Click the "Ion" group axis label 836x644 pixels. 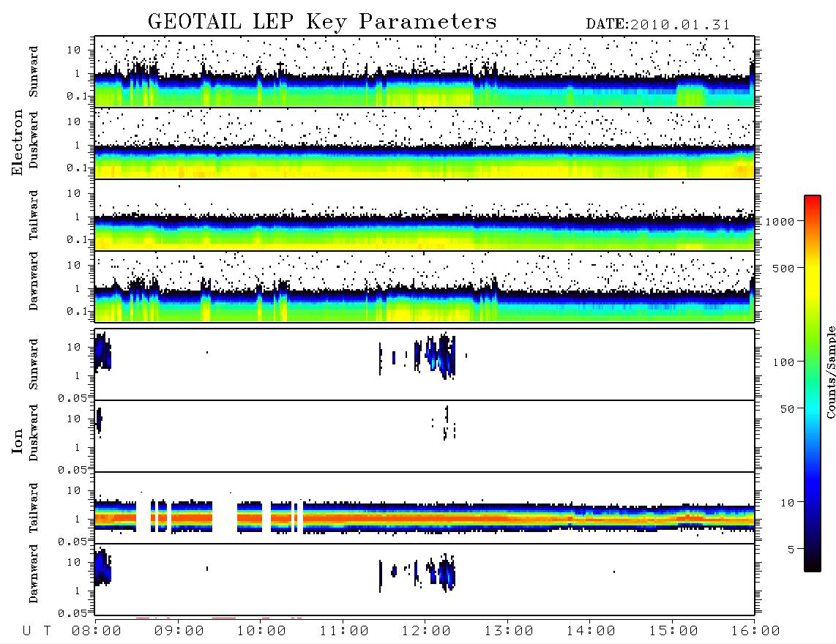click(18, 441)
